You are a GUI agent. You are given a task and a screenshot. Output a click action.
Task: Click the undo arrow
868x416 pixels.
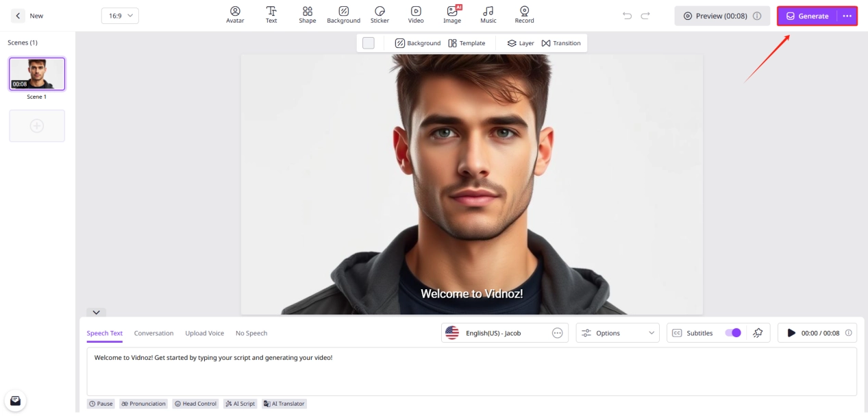627,16
